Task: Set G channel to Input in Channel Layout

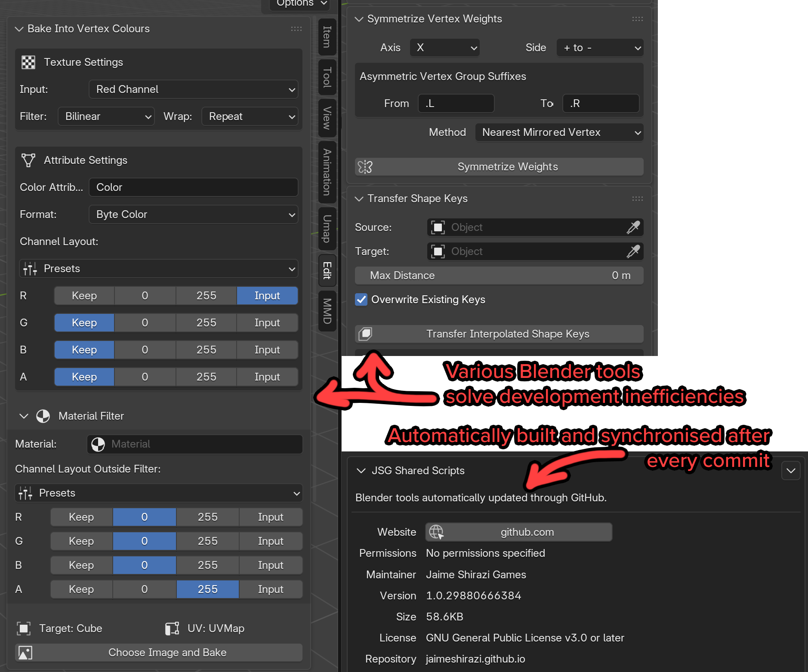Action: point(267,323)
